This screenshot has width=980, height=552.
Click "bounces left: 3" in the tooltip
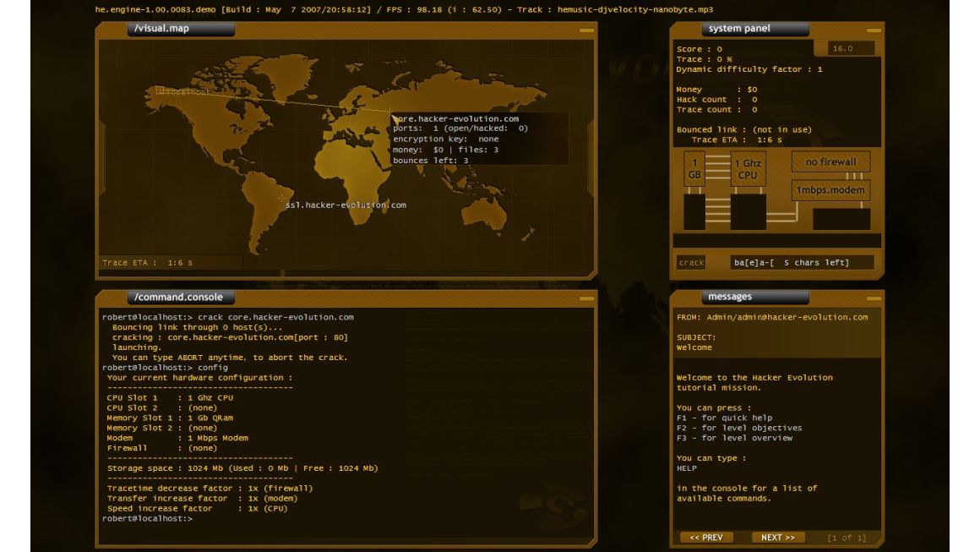pyautogui.click(x=431, y=160)
